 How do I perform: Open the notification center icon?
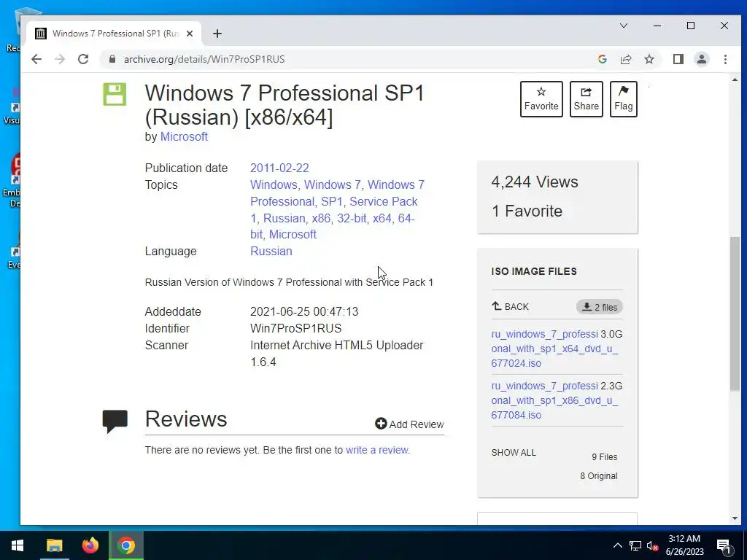[x=724, y=546]
